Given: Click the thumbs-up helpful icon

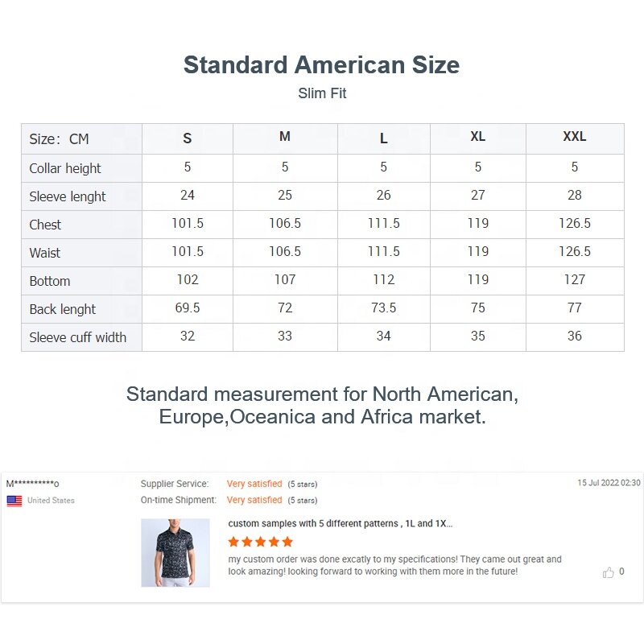Looking at the screenshot, I should (x=608, y=572).
